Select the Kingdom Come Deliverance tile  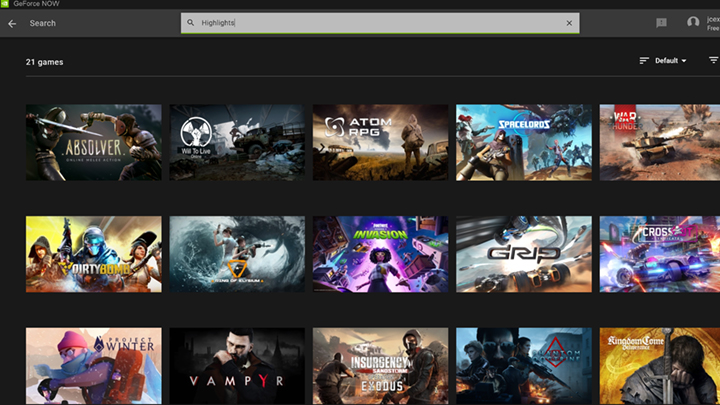660,366
